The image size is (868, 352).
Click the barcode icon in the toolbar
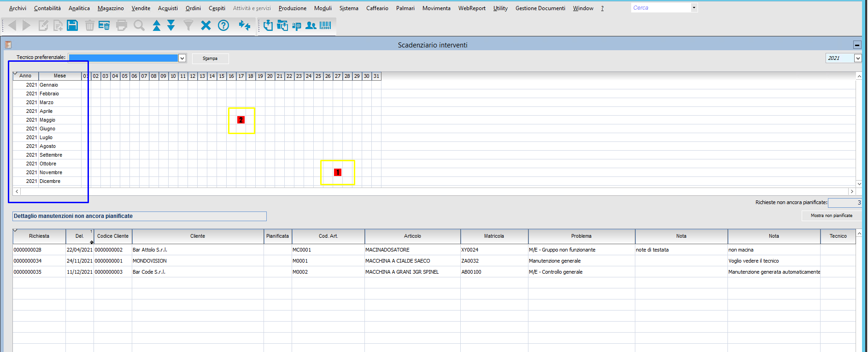pos(325,25)
